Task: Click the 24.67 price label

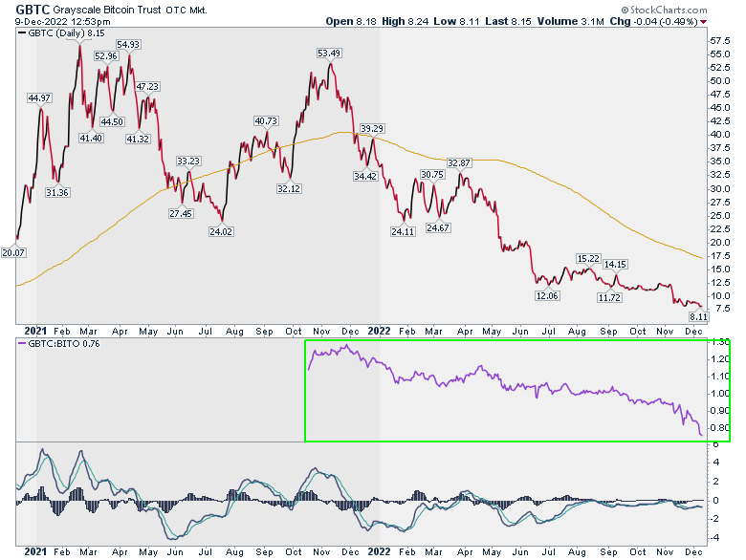Action: point(438,227)
